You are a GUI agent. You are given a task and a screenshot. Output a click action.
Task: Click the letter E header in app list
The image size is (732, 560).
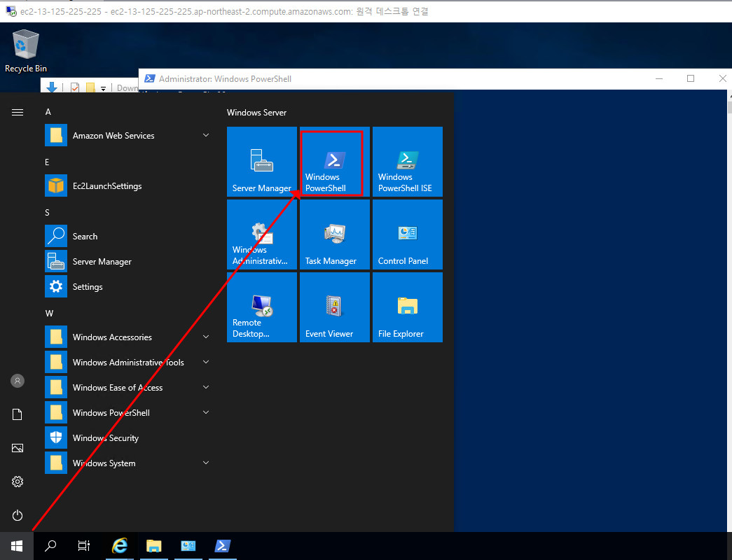pos(47,162)
